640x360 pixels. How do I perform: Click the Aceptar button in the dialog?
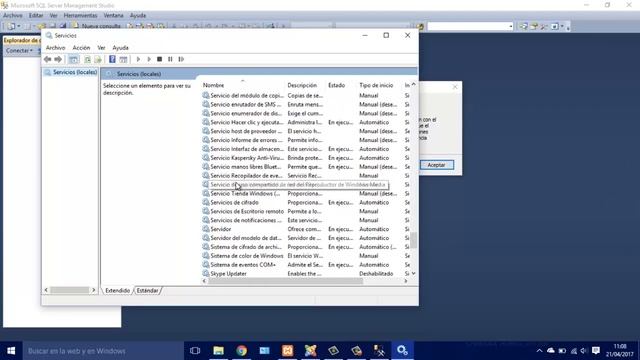click(436, 165)
